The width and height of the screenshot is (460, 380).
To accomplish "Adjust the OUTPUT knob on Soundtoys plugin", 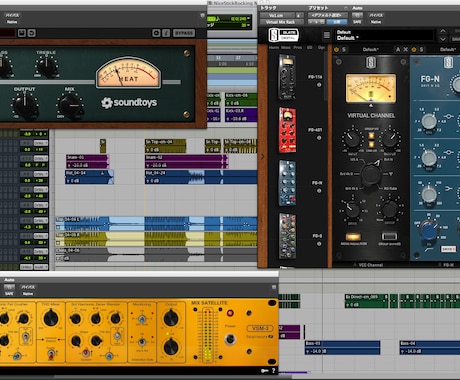I will (25, 104).
